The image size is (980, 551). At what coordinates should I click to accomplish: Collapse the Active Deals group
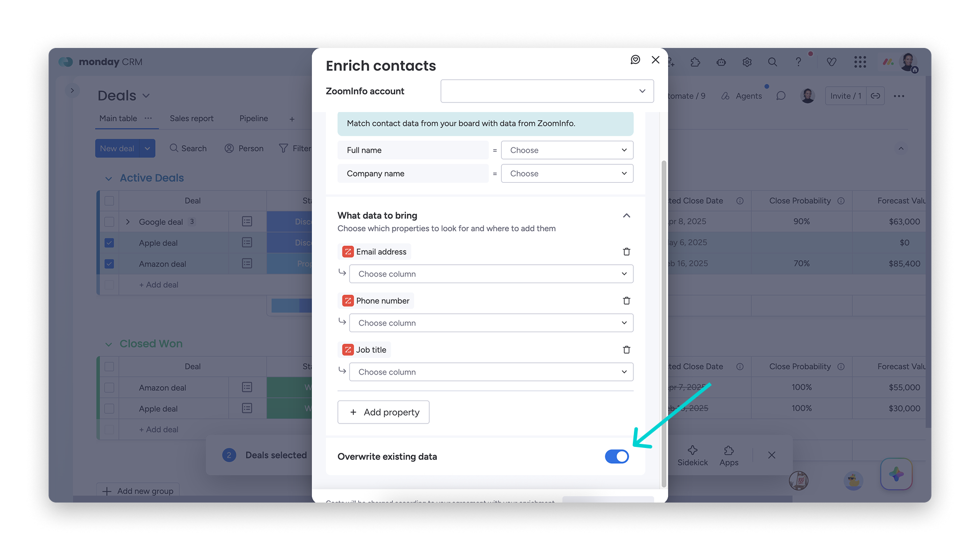108,179
